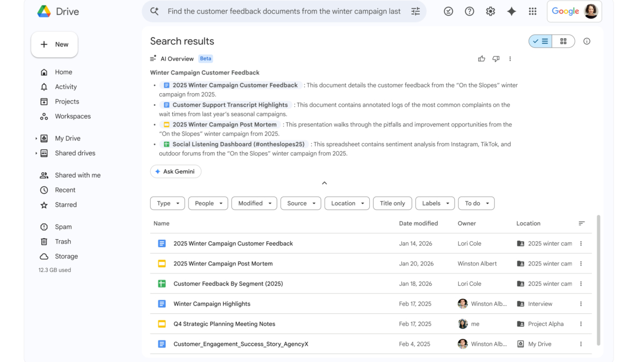Screen dimensions: 644x362
Task: Open the options menu for Q4 Strategic Planning Meeting Notes
Action: (x=581, y=324)
